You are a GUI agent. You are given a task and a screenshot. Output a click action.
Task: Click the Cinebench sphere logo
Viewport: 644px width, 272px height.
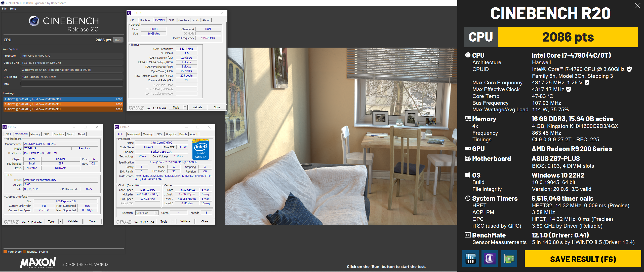point(34,21)
